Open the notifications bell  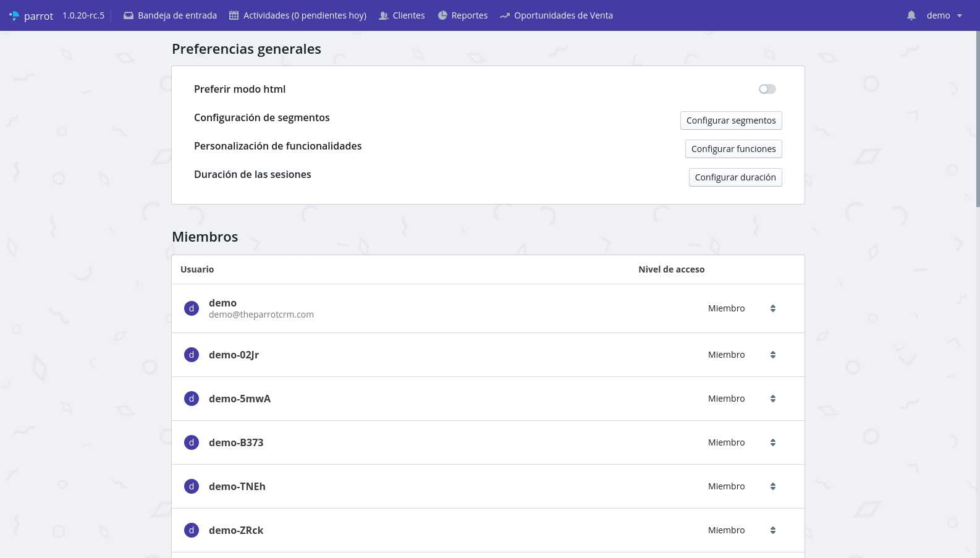pos(911,15)
